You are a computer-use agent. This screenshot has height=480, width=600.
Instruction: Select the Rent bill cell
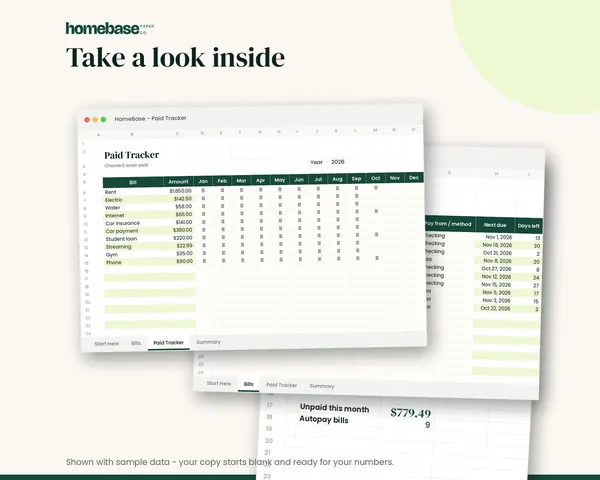pos(134,192)
